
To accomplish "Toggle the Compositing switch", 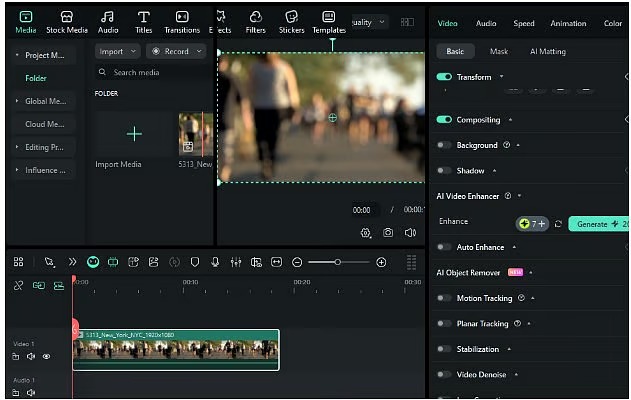I will point(444,120).
